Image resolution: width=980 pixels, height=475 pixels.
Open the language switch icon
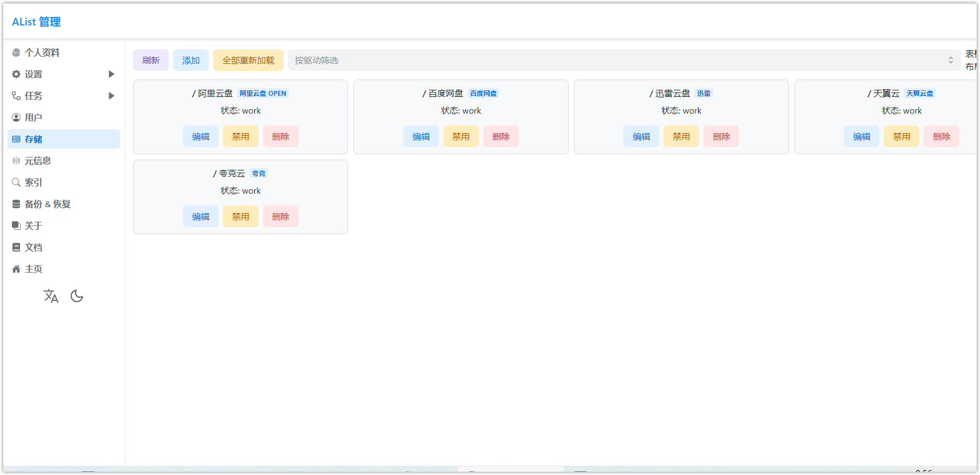tap(51, 296)
